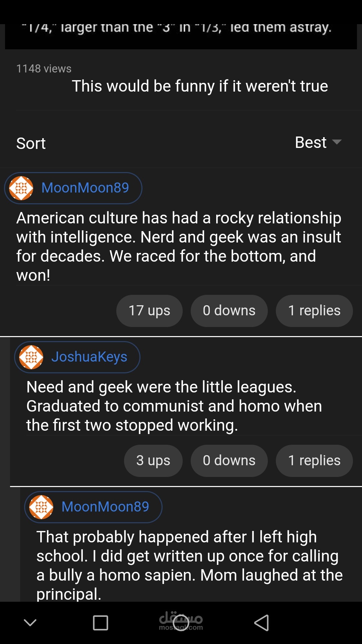362x644 pixels.
Task: Tap JoshuaKeys' profile avatar icon
Action: point(31,357)
